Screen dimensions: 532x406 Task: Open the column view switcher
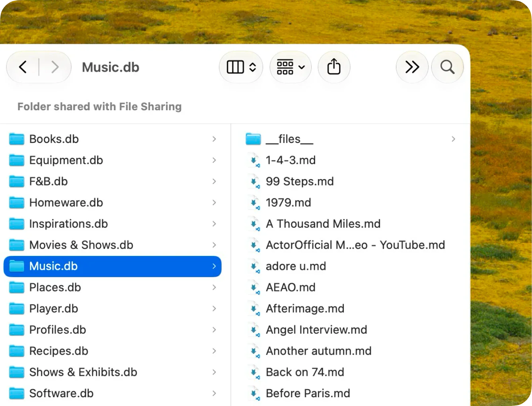click(241, 67)
